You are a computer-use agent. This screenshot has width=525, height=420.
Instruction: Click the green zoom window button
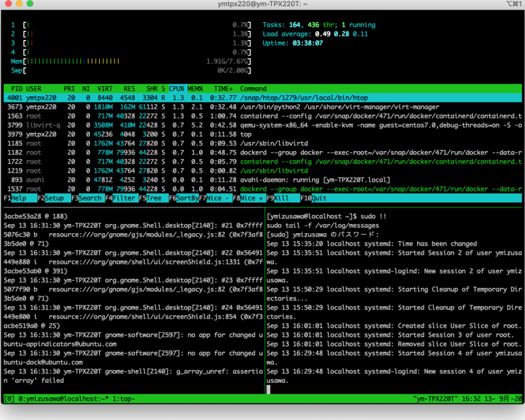[x=30, y=4]
